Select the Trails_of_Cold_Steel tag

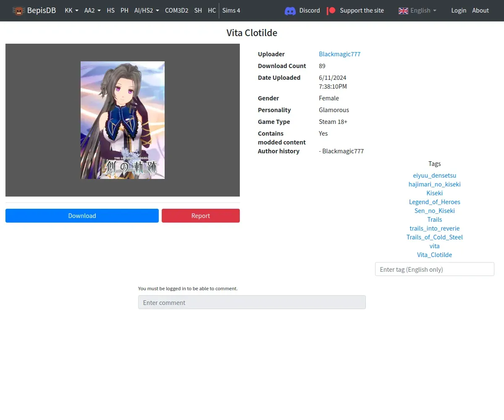435,237
